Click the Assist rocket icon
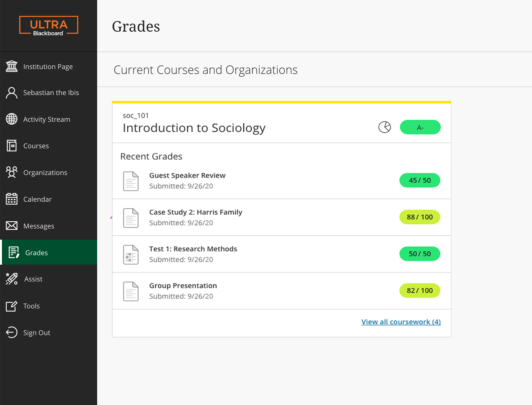532x405 pixels. [12, 279]
